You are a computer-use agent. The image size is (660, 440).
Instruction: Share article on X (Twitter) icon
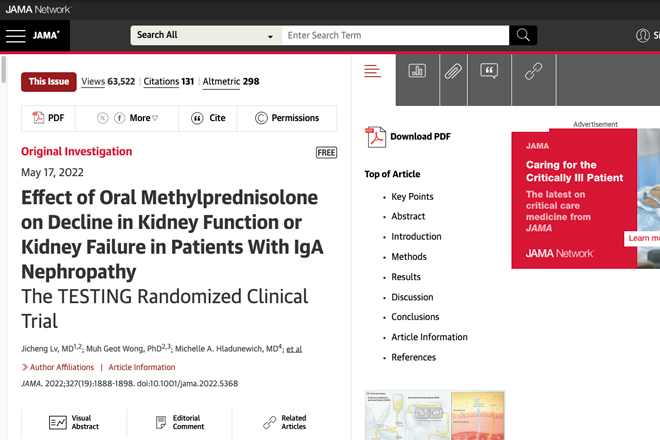(102, 118)
